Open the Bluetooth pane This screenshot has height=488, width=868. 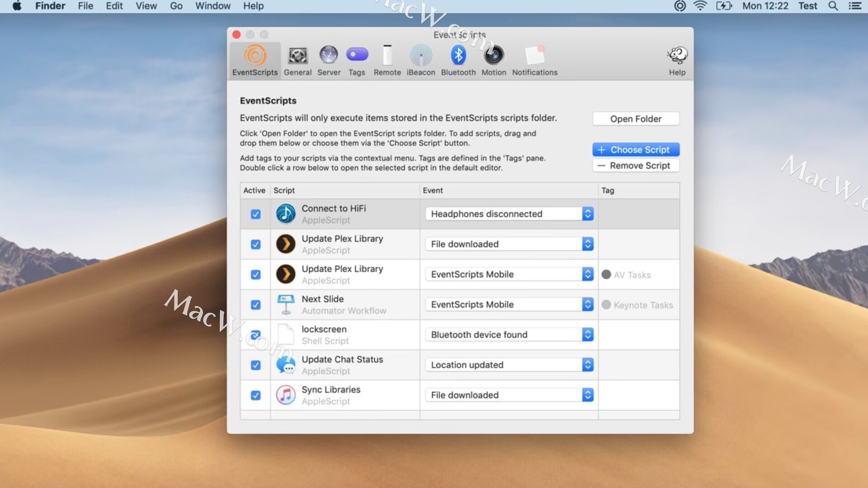(458, 61)
